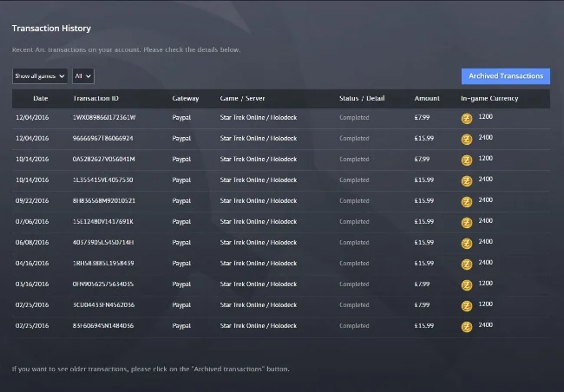Viewport: 564px width, 392px height.
Task: Select transaction ID starting with 0FN
Action: coord(103,284)
